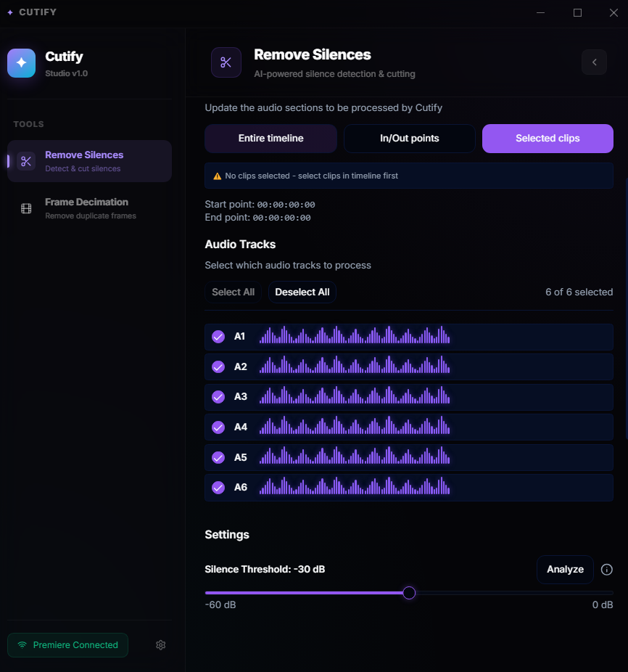Click the film frame icon for Frame Decimation

tap(26, 208)
